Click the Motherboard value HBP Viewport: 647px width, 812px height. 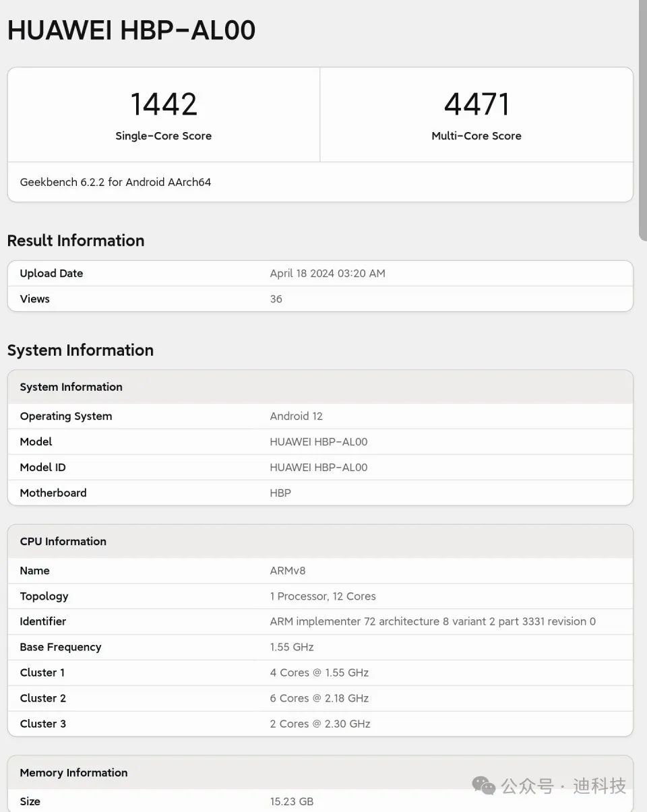point(280,493)
